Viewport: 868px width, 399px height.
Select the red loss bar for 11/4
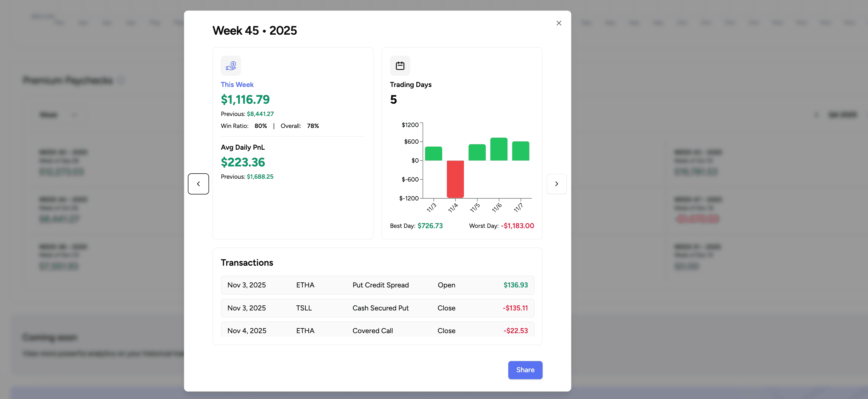click(455, 179)
